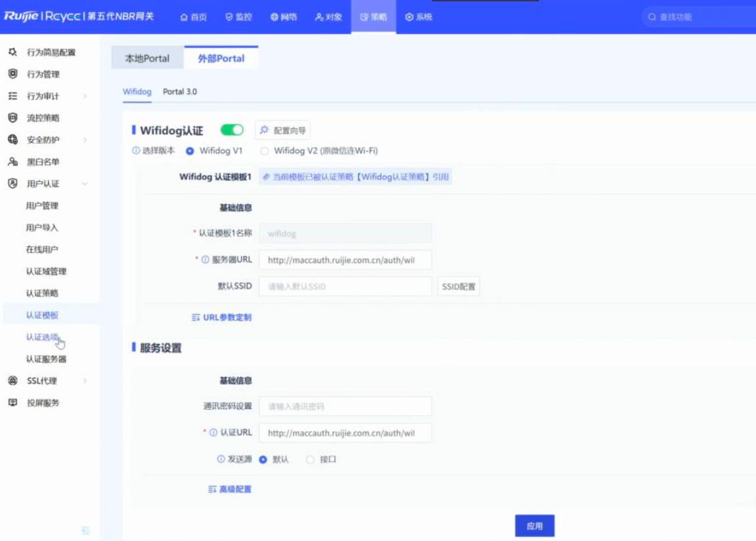Click info icon beside 服务器URL
Image resolution: width=756 pixels, height=541 pixels.
205,260
